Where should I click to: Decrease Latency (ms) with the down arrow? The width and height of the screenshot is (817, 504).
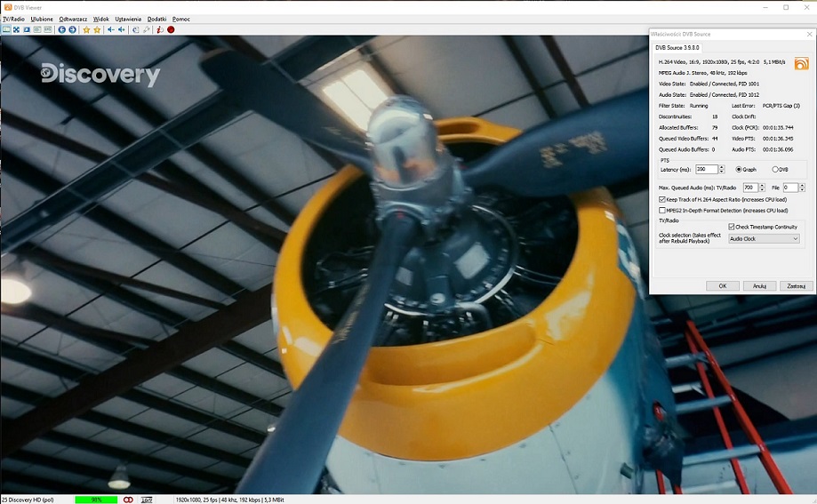[x=722, y=172]
